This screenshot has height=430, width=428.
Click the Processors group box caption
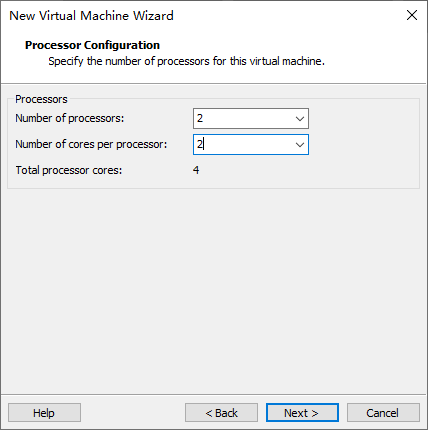[41, 99]
